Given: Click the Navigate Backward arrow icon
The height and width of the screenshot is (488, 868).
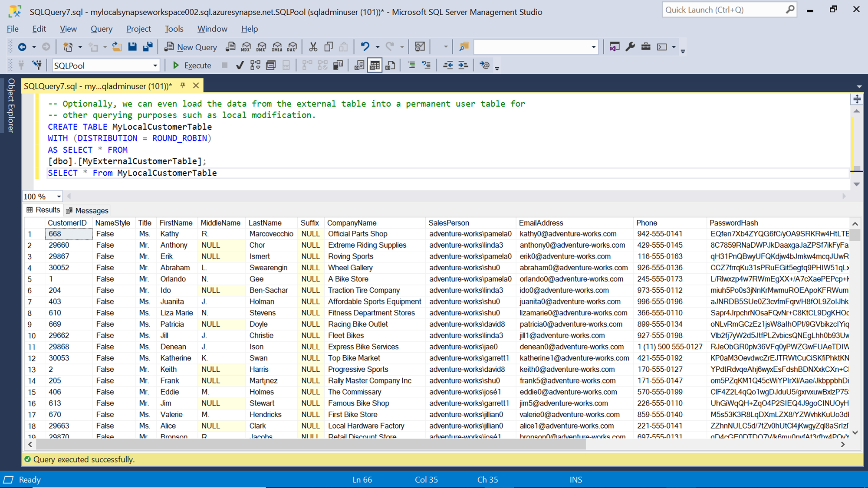Looking at the screenshot, I should (22, 47).
